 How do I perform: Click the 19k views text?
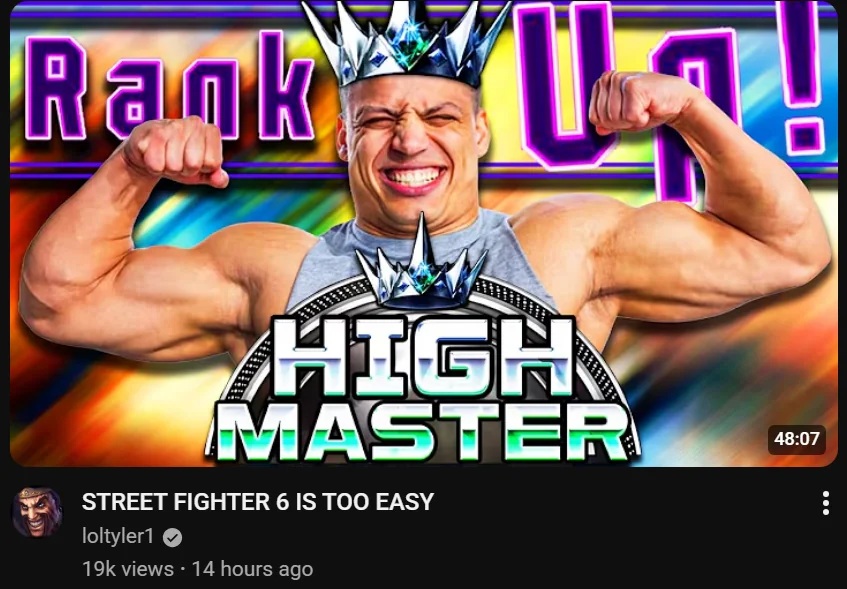coord(127,569)
